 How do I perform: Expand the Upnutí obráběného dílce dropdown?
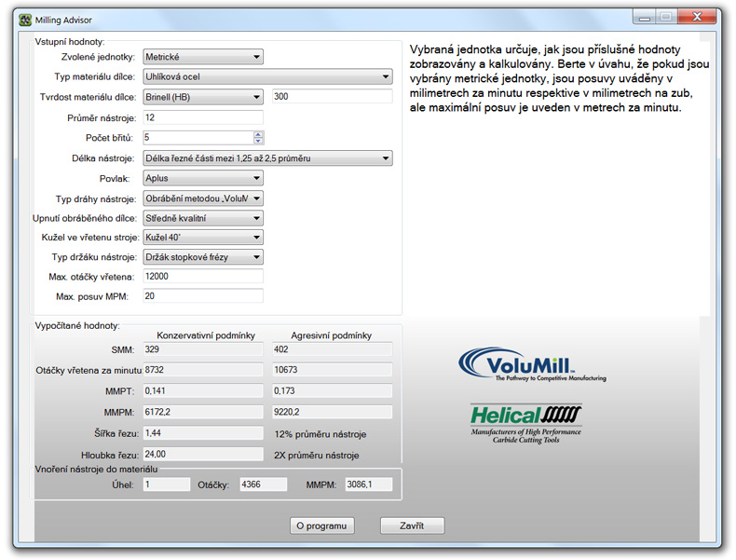pyautogui.click(x=203, y=218)
